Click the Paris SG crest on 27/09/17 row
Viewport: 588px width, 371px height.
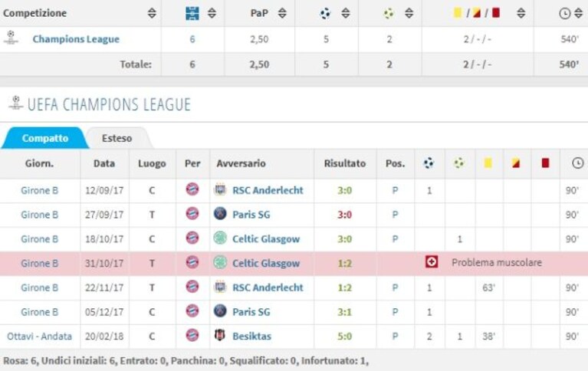(x=220, y=213)
